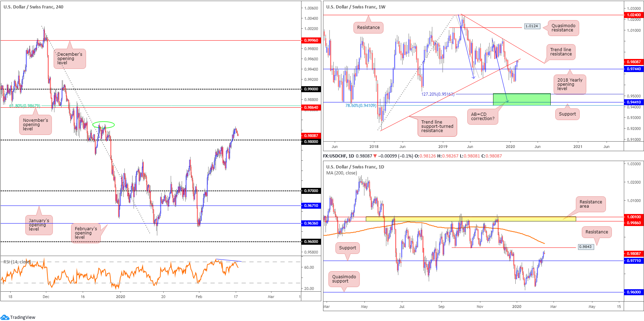Click the TradingView logo
The image size is (644, 321).
point(18,317)
